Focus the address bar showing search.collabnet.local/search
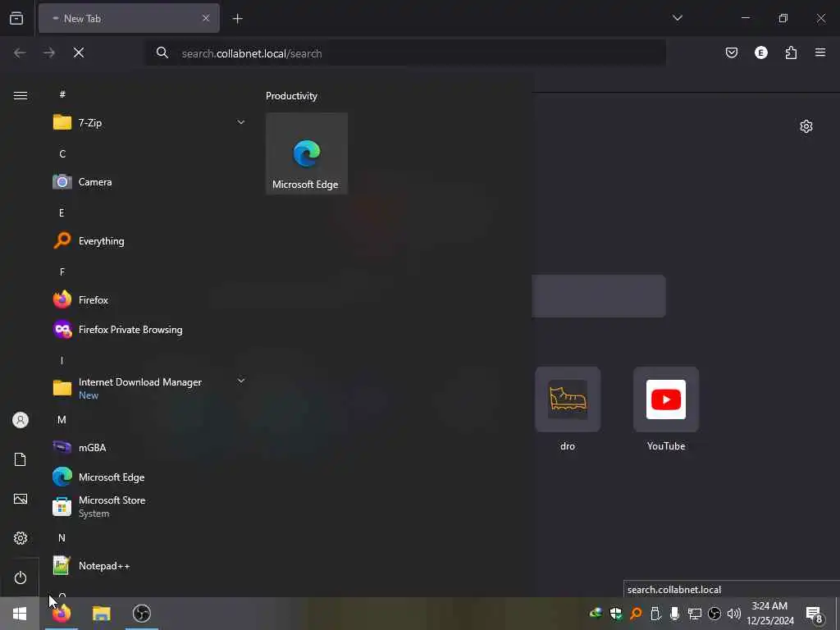Screen dimensions: 840x630 coord(406,53)
